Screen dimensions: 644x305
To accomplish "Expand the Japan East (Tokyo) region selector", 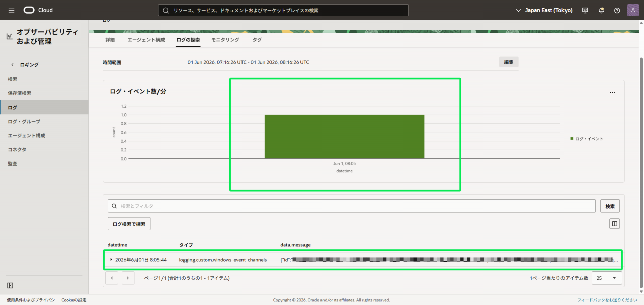I will (x=544, y=10).
